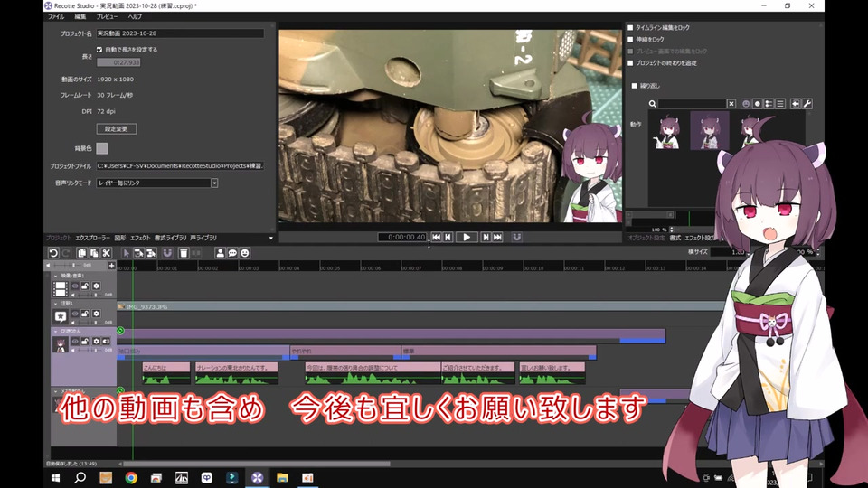Click the Undo icon in timeline toolbar

pos(53,253)
